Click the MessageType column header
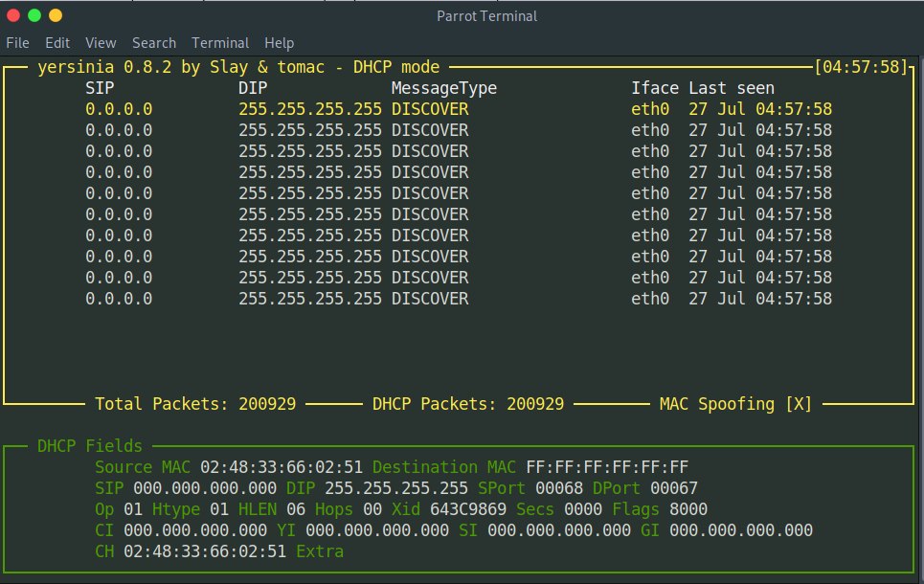Viewport: 924px width, 584px height. (x=444, y=88)
